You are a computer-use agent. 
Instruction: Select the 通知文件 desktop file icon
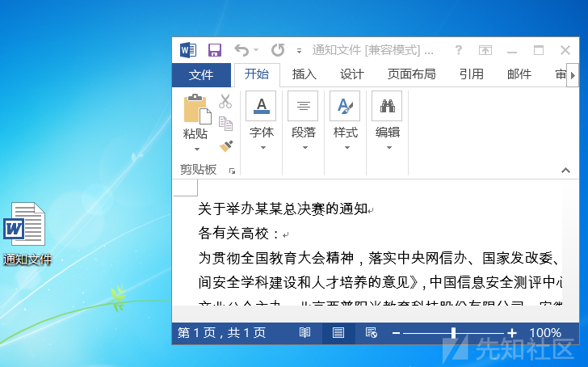26,234
